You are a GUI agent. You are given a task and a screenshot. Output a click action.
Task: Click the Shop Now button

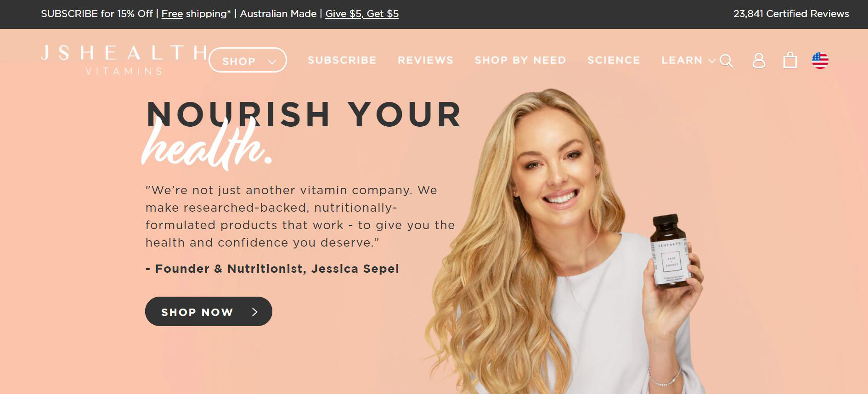pos(209,311)
